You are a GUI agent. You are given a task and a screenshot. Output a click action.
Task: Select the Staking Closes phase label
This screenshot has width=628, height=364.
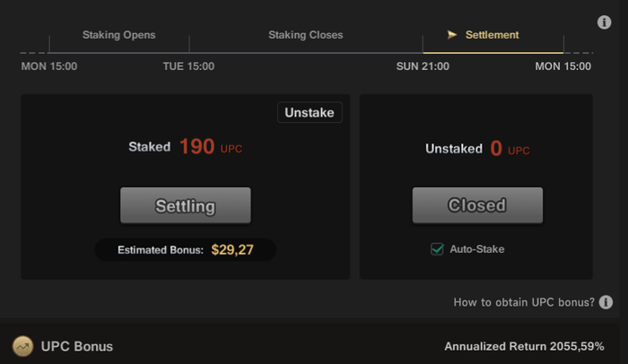(306, 35)
